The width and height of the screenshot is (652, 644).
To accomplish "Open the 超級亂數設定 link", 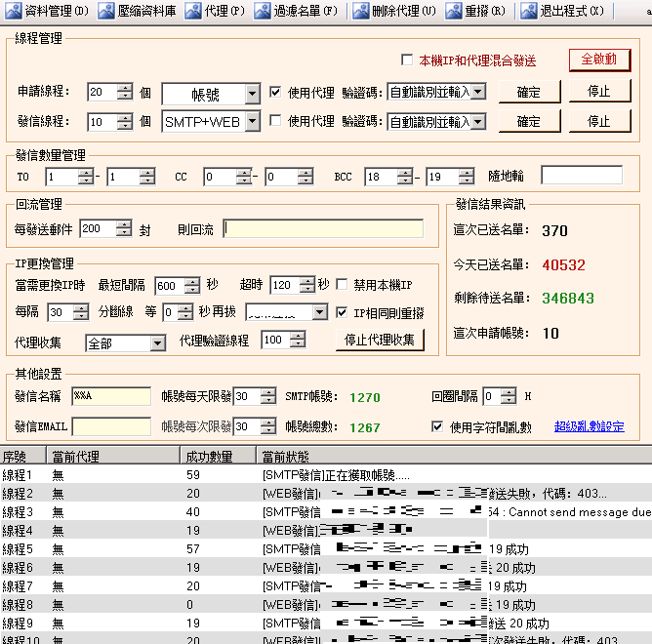I will [x=589, y=426].
